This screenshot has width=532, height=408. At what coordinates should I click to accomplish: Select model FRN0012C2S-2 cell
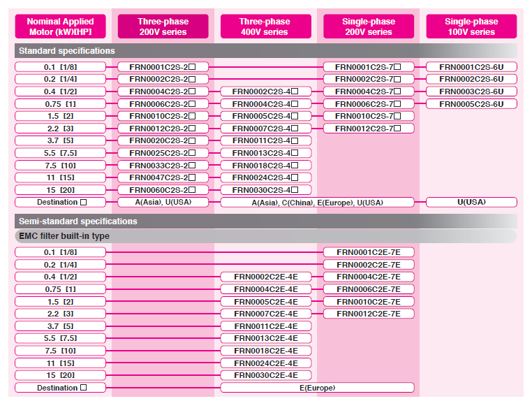(x=163, y=129)
